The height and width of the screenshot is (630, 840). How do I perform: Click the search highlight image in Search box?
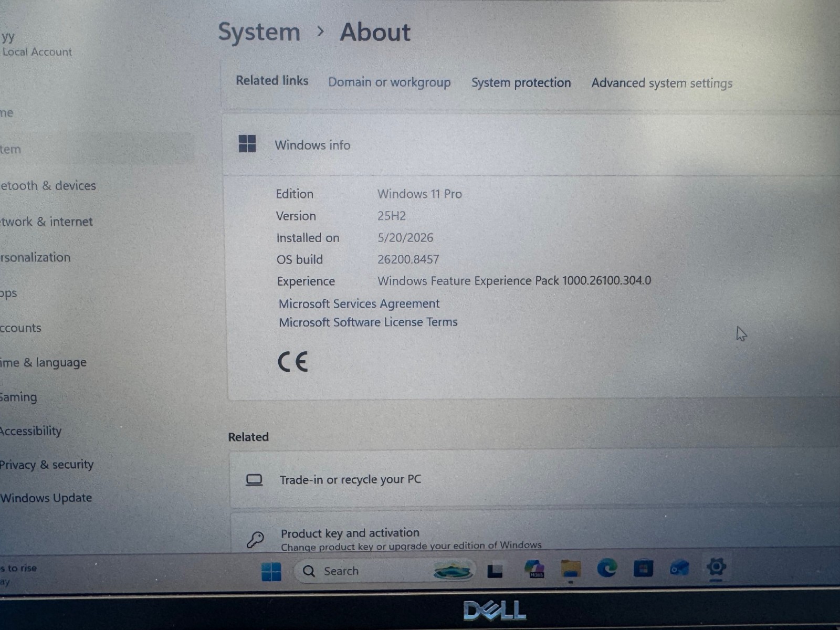[453, 571]
